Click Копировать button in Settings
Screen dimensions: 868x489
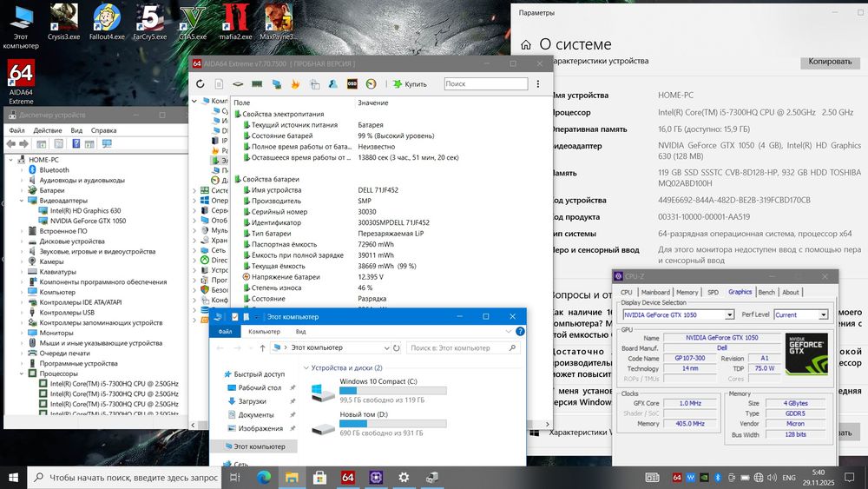(x=830, y=62)
